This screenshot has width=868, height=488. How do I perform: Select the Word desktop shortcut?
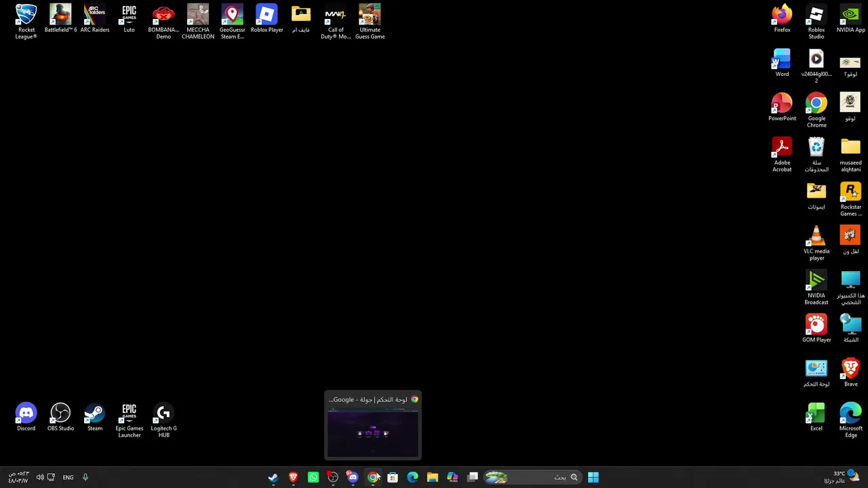pos(782,63)
